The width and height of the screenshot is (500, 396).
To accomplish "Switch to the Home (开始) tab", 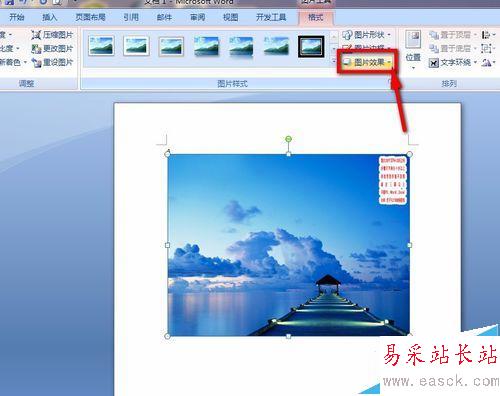I will (17, 17).
